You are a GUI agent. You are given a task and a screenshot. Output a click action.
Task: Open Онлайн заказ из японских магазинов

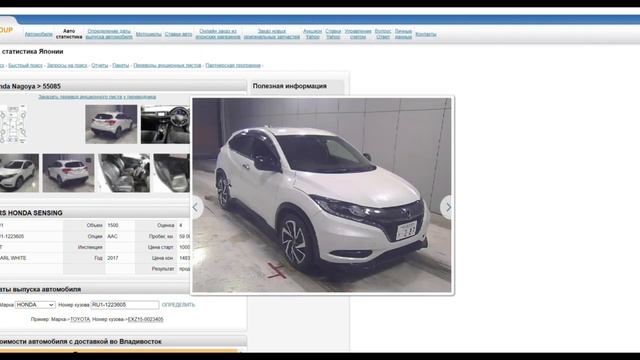pos(218,34)
